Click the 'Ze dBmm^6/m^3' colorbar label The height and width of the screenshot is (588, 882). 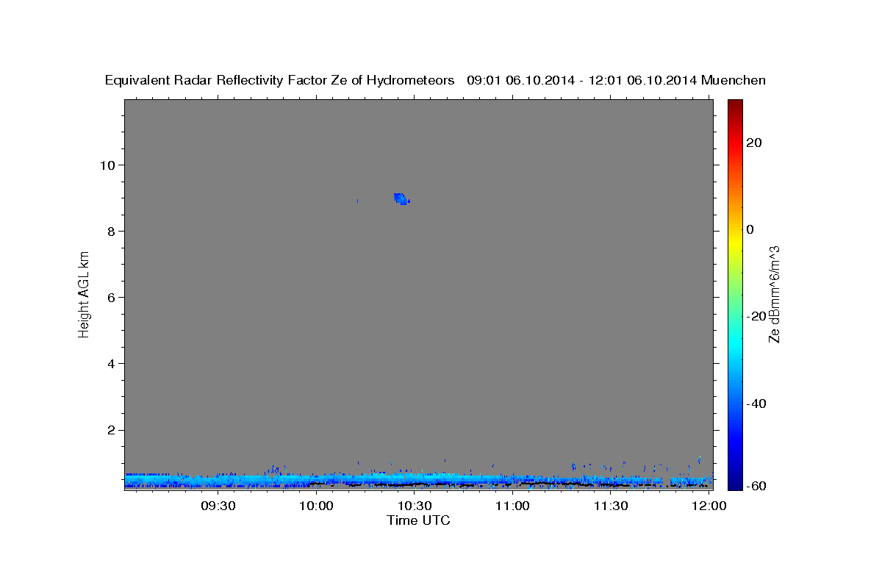774,294
